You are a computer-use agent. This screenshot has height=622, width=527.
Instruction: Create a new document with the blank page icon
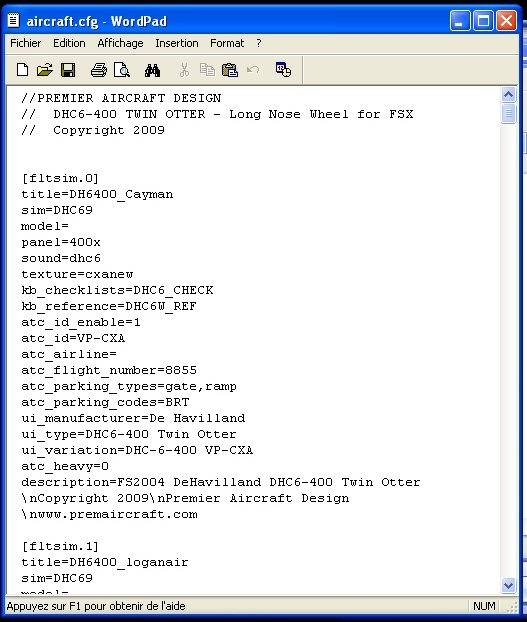click(x=23, y=70)
